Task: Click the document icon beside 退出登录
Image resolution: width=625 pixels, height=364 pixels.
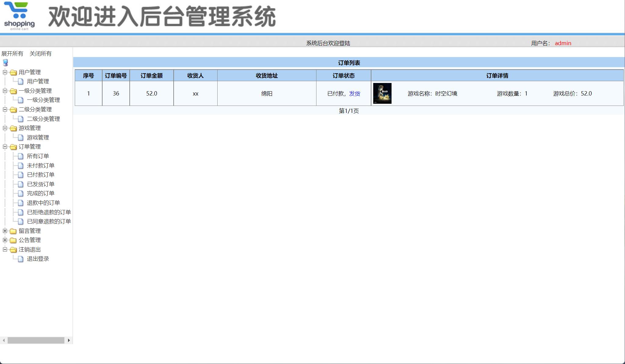Action: (20, 259)
